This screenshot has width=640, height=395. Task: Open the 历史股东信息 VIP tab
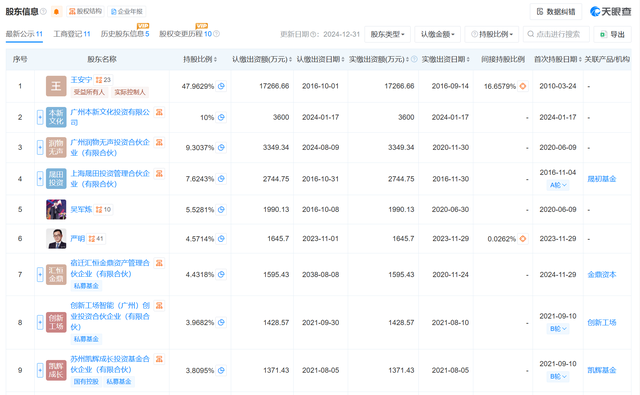125,34
